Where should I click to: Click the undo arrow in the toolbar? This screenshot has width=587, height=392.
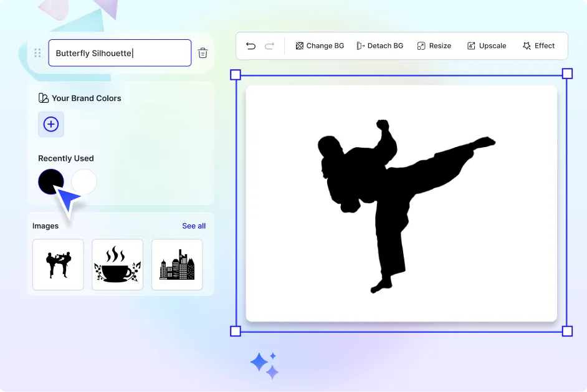251,46
